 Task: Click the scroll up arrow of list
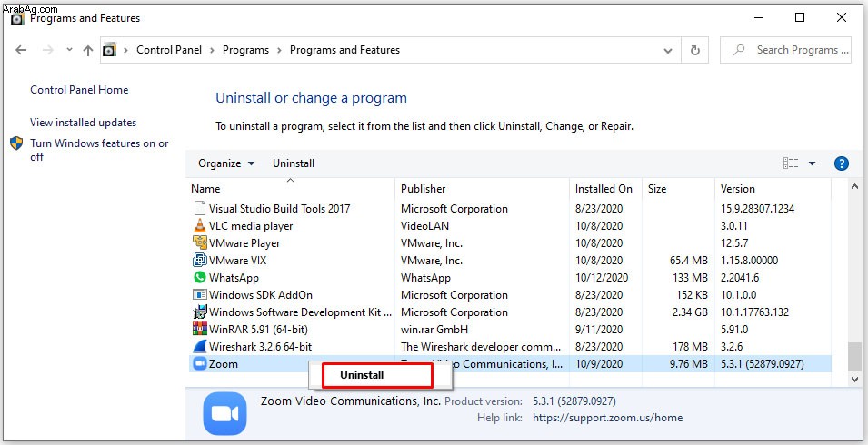(x=855, y=187)
